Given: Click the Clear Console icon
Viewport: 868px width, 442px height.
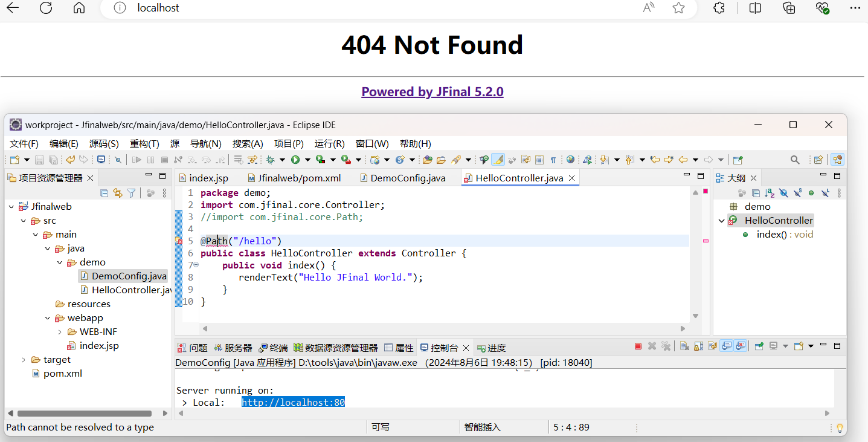Looking at the screenshot, I should click(x=684, y=346).
